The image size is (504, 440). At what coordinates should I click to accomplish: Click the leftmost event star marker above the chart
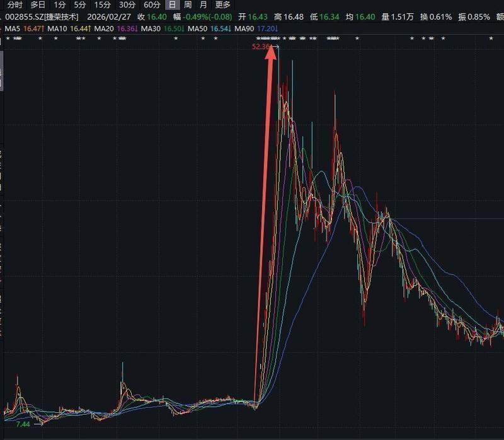coord(6,39)
